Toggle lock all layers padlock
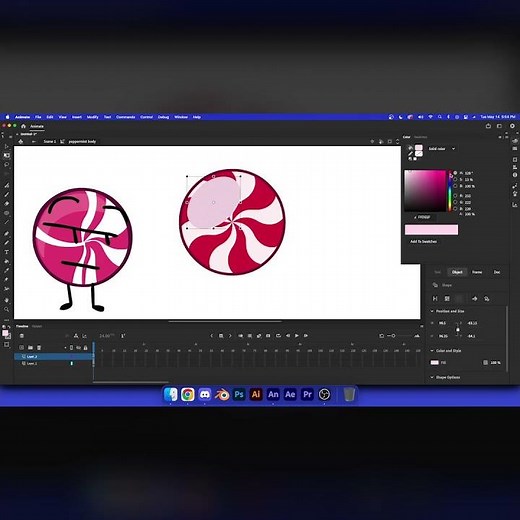 [x=86, y=348]
